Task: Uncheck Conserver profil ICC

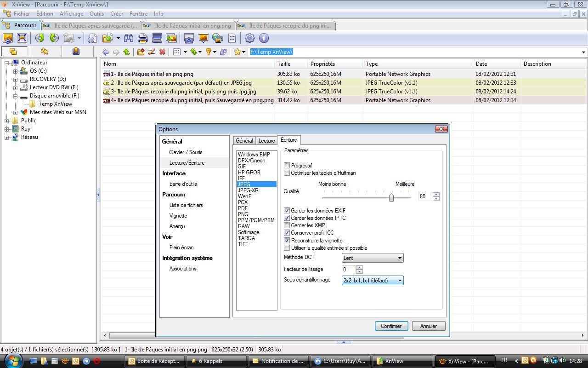Action: [287, 233]
